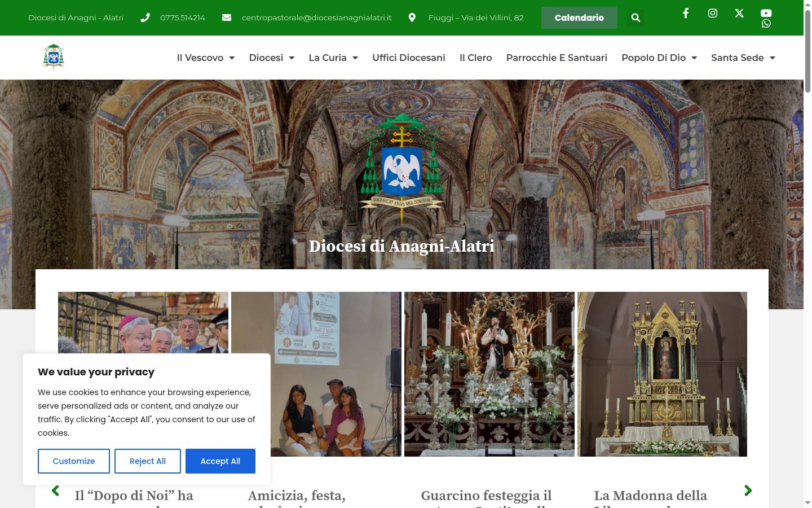Open the Uffici Diocesani menu item

409,58
